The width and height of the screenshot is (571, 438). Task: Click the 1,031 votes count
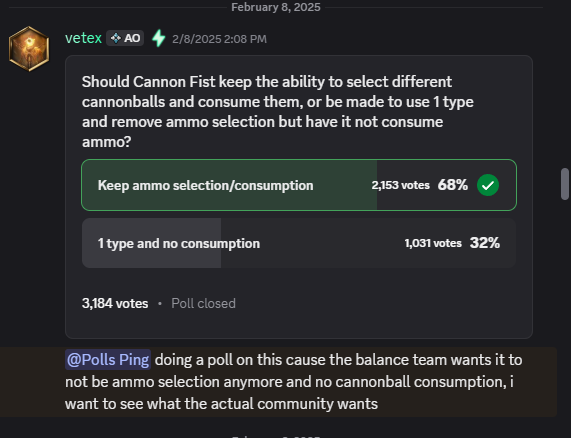pyautogui.click(x=433, y=243)
